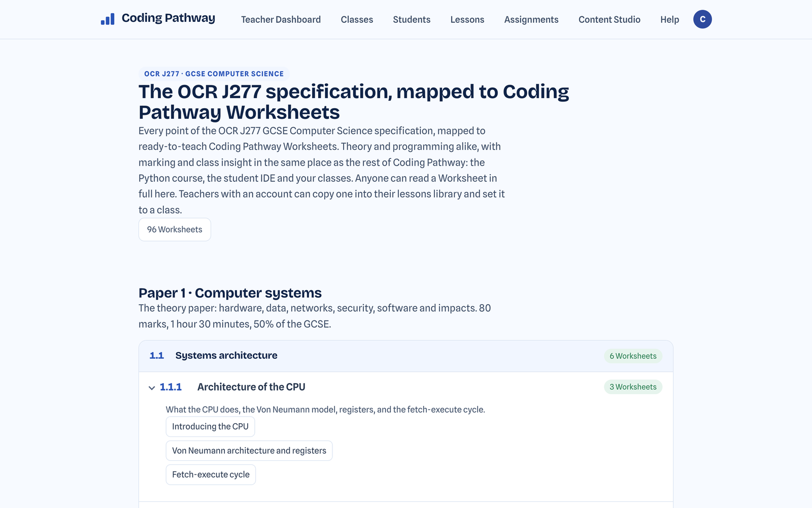Open 'Von Neumann architecture and registers' worksheet
The width and height of the screenshot is (812, 508).
coord(249,451)
